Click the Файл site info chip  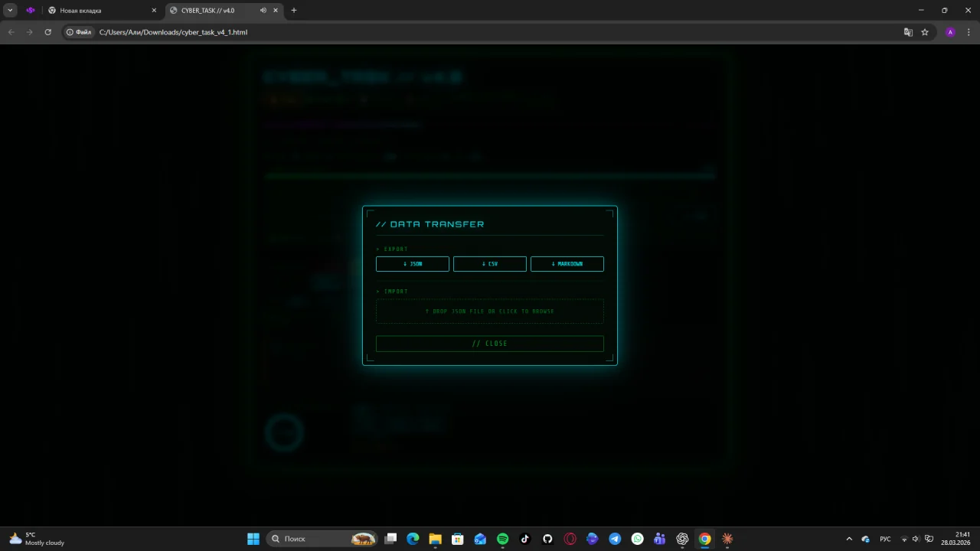click(80, 32)
